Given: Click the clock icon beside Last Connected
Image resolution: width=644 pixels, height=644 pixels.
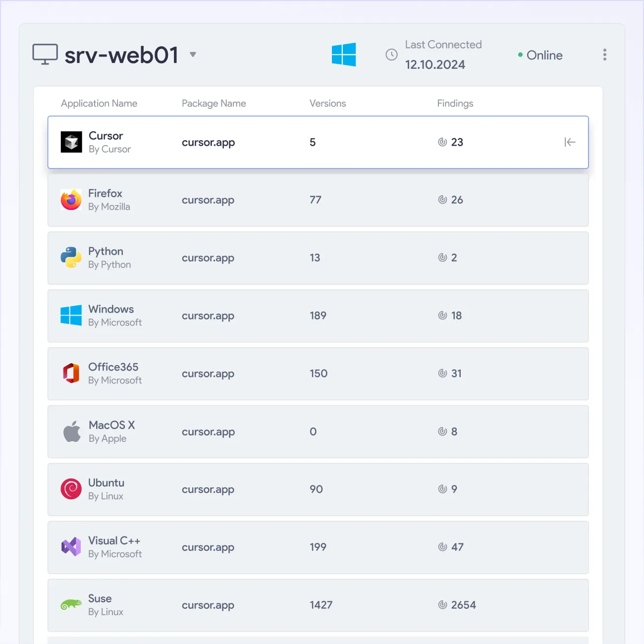Looking at the screenshot, I should 391,54.
